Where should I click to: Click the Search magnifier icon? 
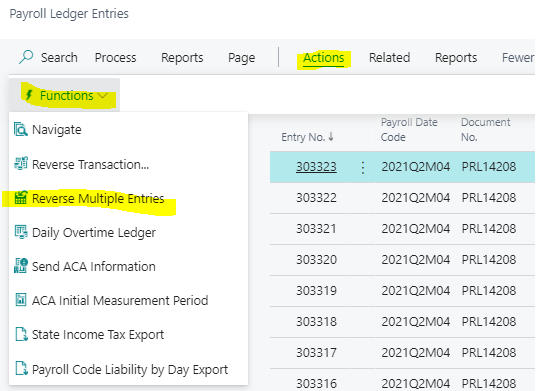coord(26,57)
